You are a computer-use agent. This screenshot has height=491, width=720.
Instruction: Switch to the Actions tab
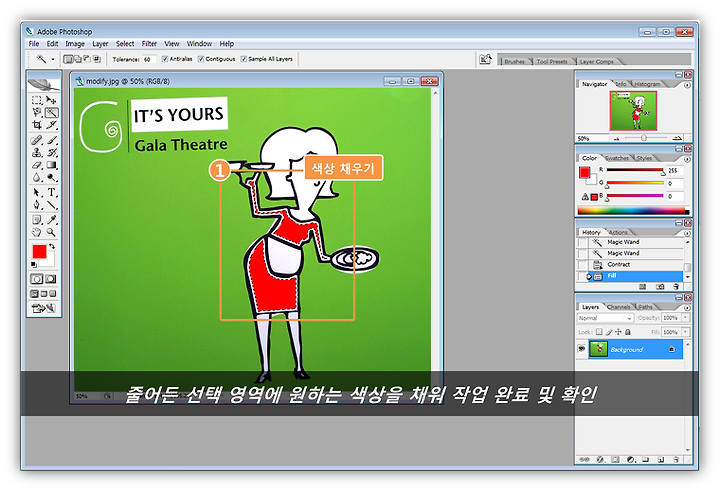click(618, 232)
